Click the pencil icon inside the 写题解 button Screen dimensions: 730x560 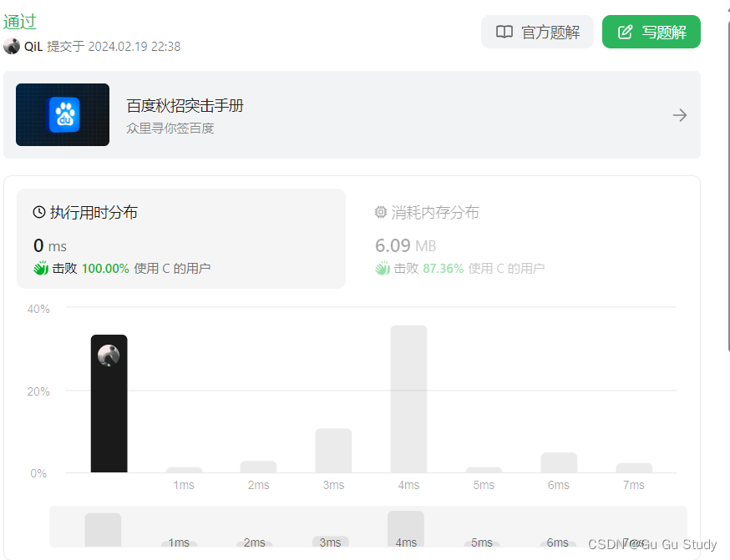pos(623,32)
